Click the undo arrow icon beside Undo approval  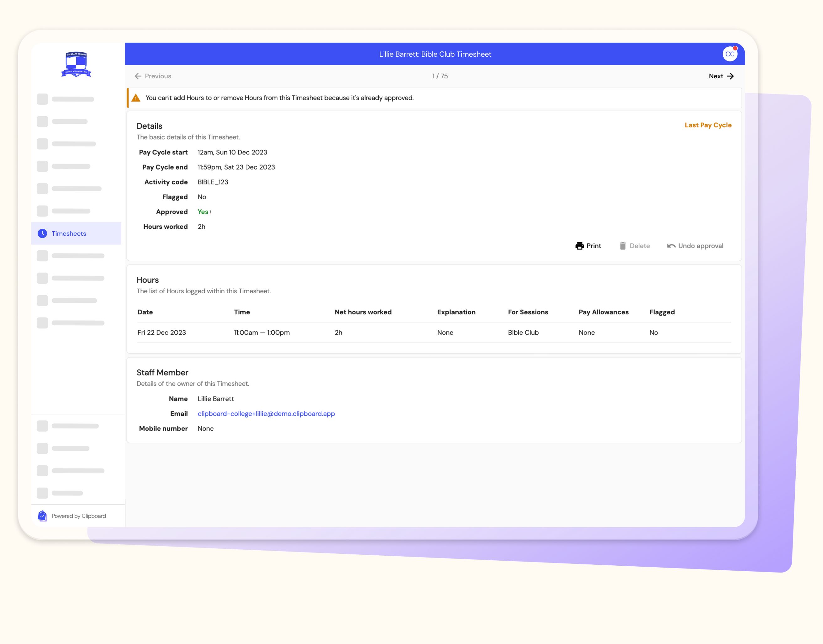click(672, 246)
